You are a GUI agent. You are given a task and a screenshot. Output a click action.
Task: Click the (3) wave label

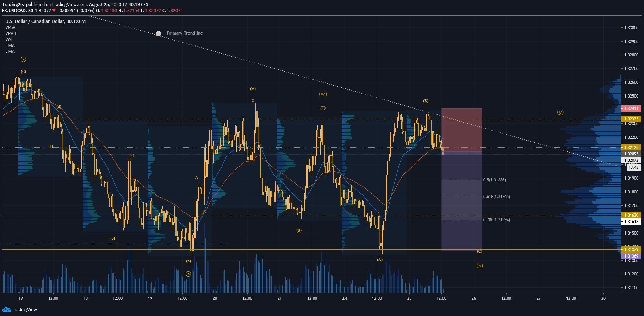click(x=113, y=238)
